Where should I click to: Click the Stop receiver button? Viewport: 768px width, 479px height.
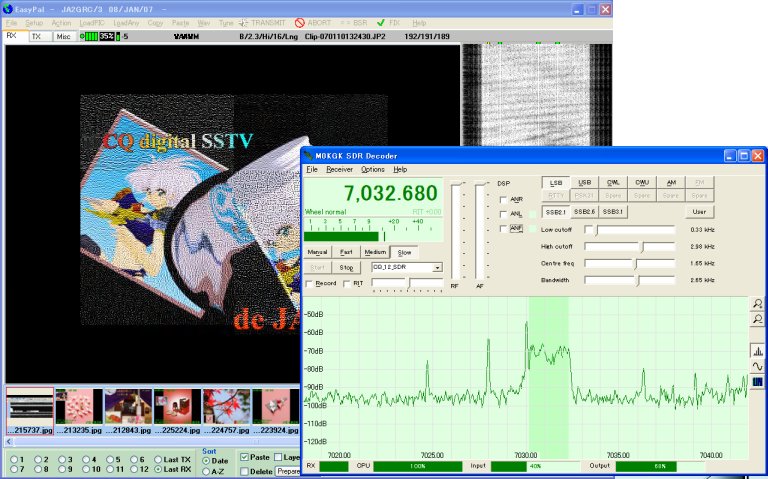[x=346, y=268]
